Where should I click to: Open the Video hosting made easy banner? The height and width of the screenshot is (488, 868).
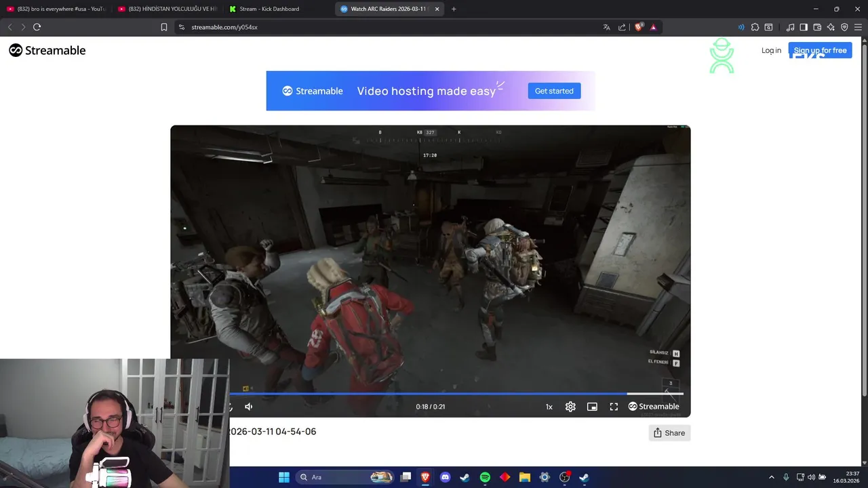point(431,91)
